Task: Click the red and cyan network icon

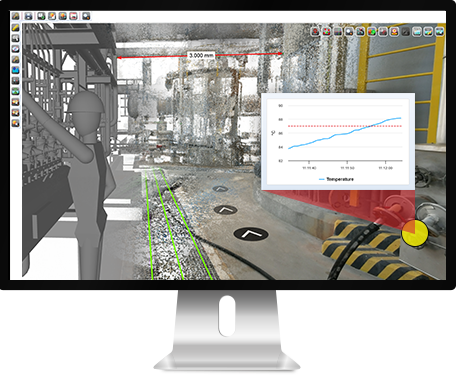Action: [x=360, y=32]
